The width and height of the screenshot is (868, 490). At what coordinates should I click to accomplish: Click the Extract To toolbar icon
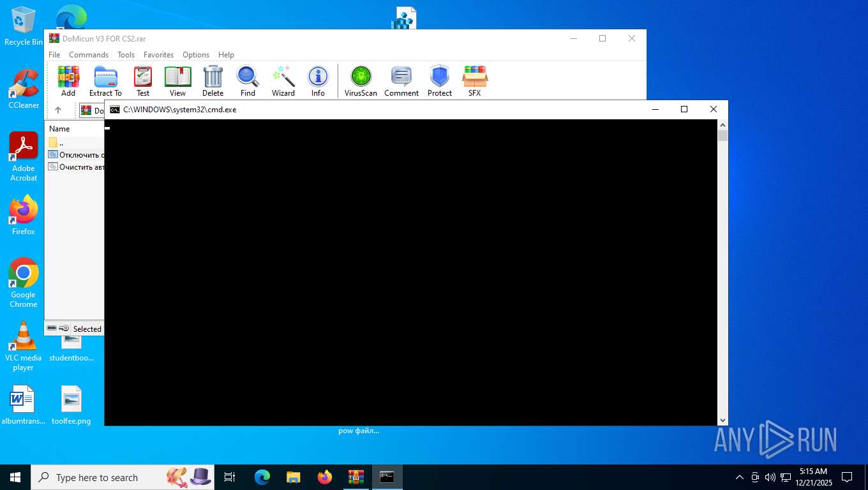[x=105, y=81]
